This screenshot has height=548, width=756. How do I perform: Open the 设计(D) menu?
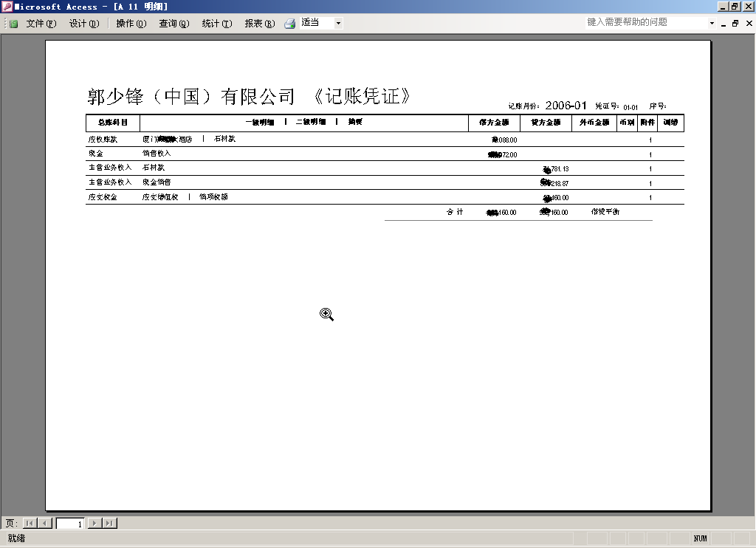(x=84, y=24)
